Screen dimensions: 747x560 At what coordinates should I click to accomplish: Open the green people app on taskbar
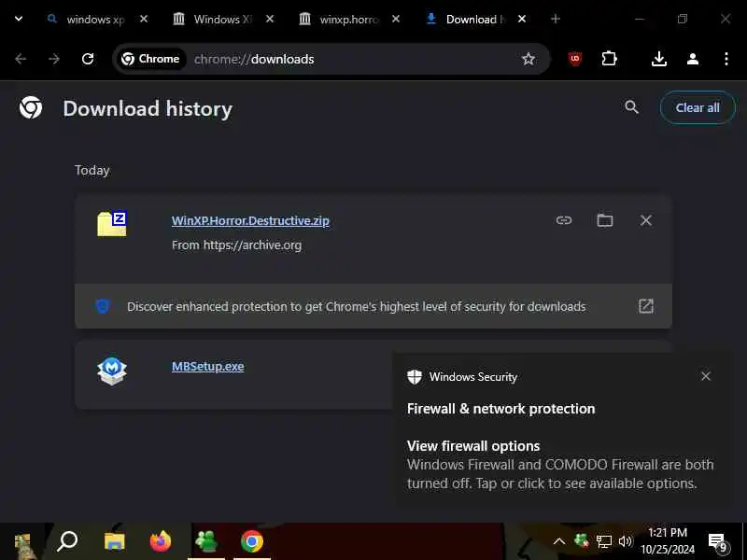click(206, 541)
